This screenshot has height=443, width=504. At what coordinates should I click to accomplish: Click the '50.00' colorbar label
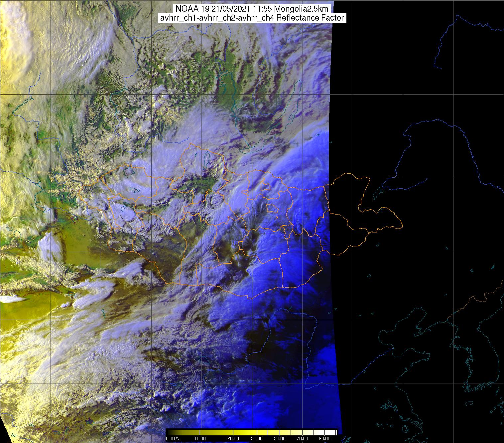pos(280,438)
